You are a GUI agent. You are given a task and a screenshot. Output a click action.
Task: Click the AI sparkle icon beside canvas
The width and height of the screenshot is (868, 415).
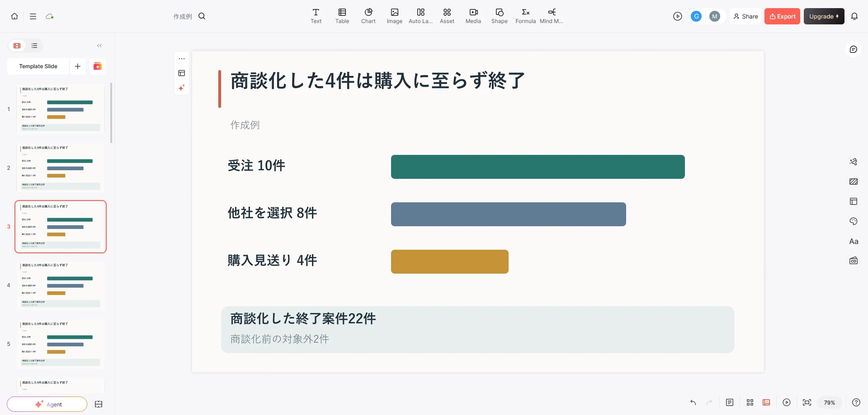point(182,88)
